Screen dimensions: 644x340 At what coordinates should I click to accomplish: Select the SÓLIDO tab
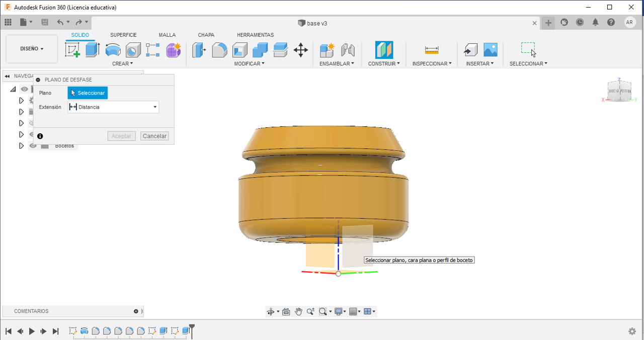(x=80, y=35)
